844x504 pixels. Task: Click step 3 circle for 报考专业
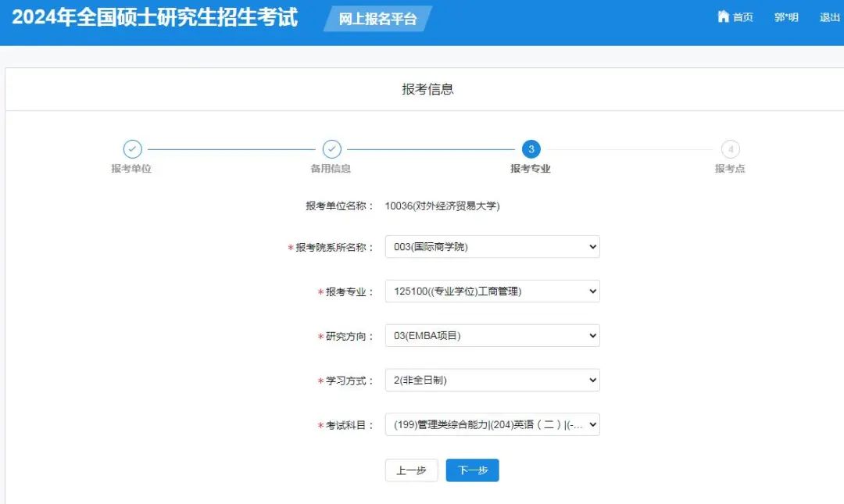531,149
